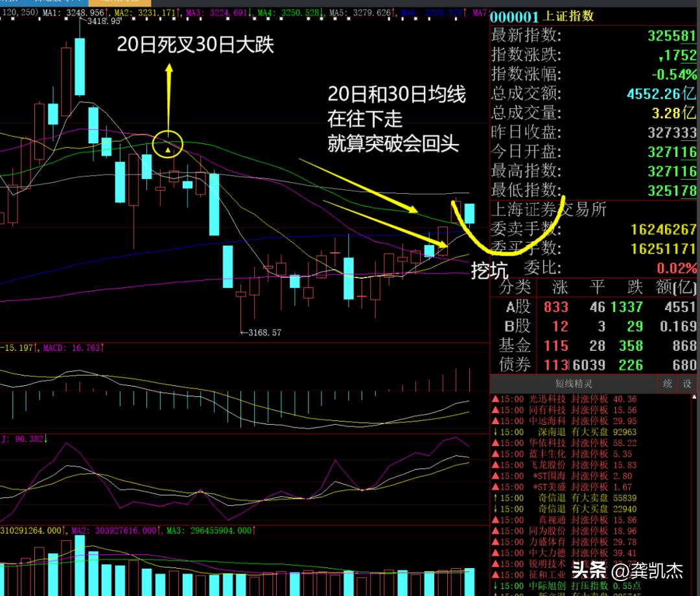Image resolution: width=700 pixels, height=596 pixels.
Task: Click the MA4: 3250.528 indicator label
Action: click(x=290, y=12)
